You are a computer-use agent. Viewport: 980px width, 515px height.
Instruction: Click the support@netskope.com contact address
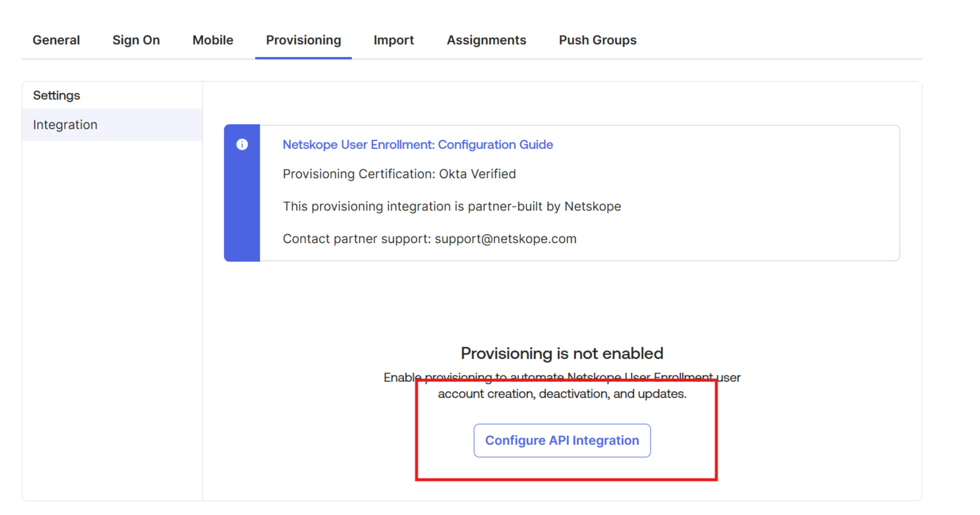click(505, 239)
